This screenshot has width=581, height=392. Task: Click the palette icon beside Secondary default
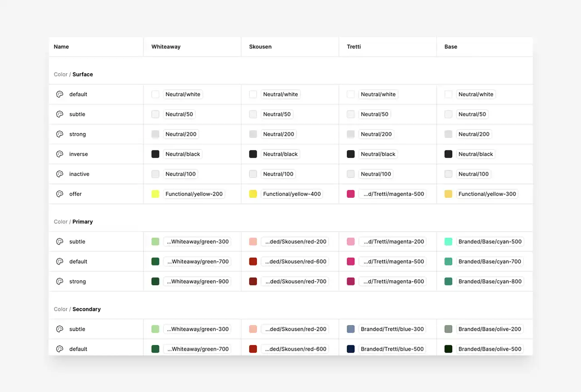(x=59, y=349)
